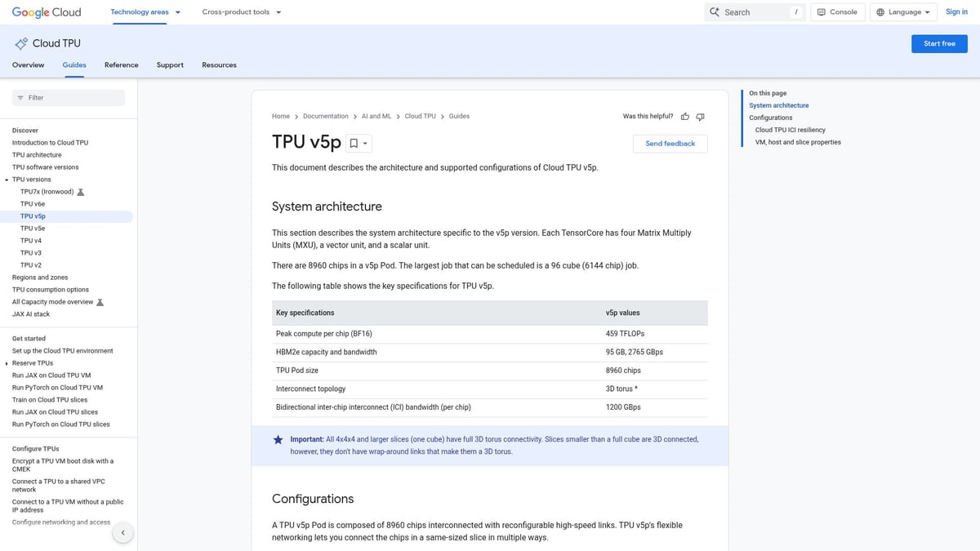Click the flask icon next to All Capacity mode overview
980x551 pixels.
coord(100,302)
